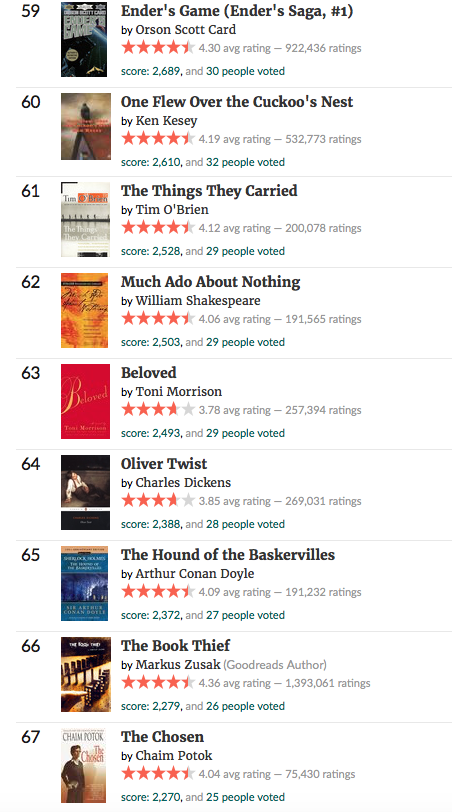Open One Flew Over the Cuckoo's Nest cover
The height and width of the screenshot is (812, 452).
[x=86, y=126]
